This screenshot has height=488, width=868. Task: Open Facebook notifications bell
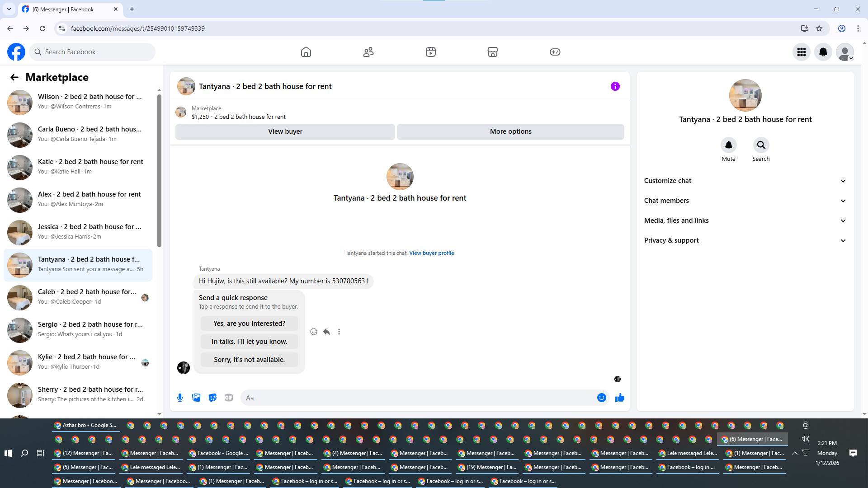823,52
